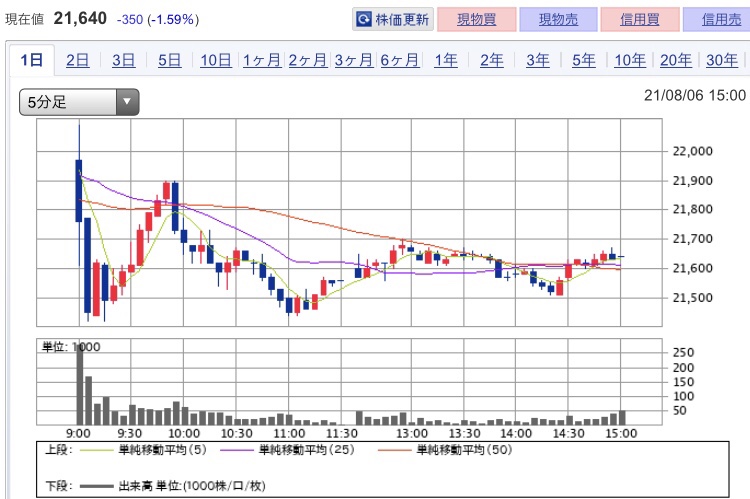The image size is (750, 499).
Task: Click the 14:30 time axis label
Action: (x=569, y=433)
